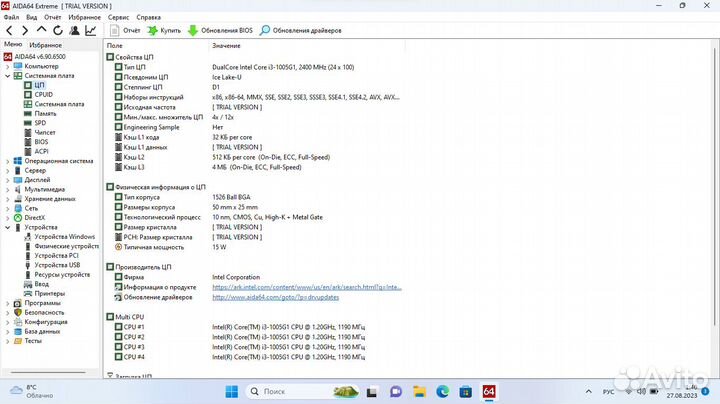Screen dimensions: 720x404
Task: Expand the Операционная система tree node
Action: pos(7,161)
